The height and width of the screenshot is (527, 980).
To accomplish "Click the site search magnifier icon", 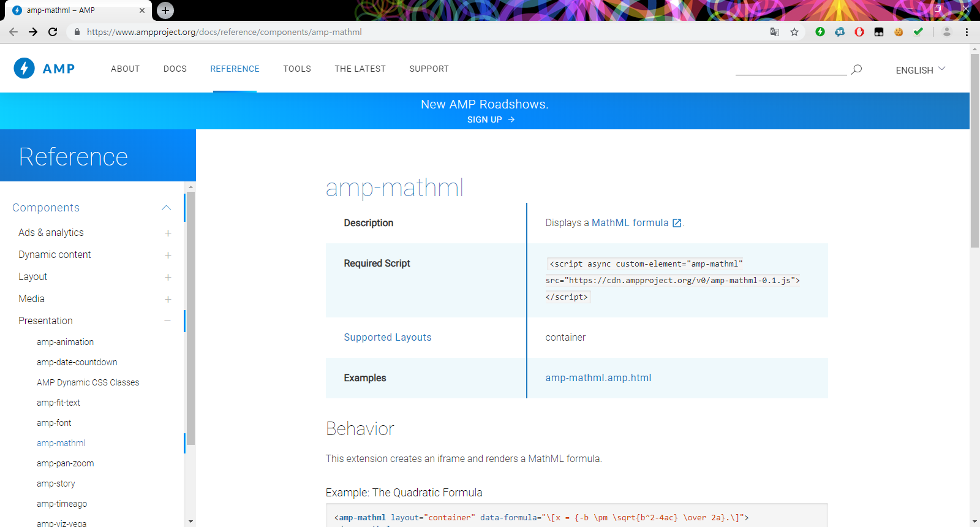I will tap(857, 69).
